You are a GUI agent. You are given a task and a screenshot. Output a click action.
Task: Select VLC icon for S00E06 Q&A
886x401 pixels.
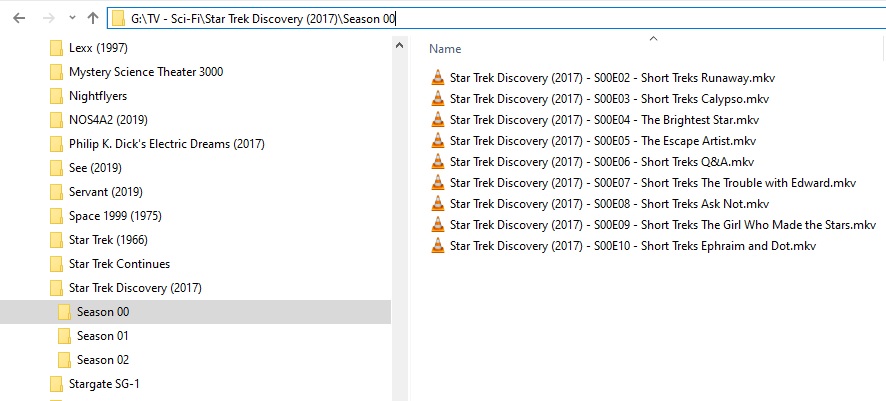(438, 162)
